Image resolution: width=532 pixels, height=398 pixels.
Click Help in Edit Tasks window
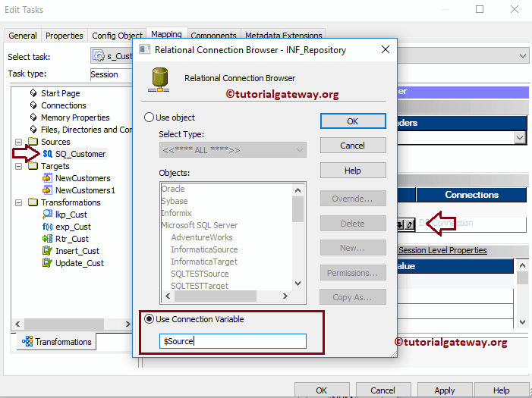click(x=502, y=390)
